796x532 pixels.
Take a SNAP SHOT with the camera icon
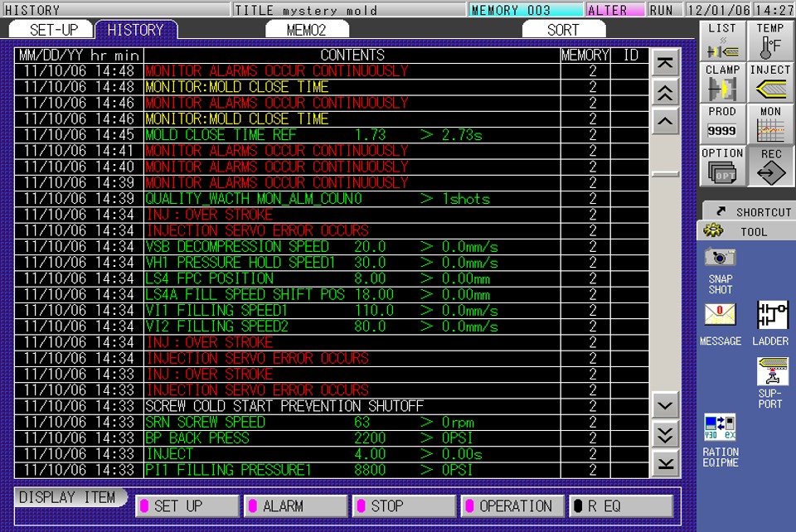coord(719,259)
